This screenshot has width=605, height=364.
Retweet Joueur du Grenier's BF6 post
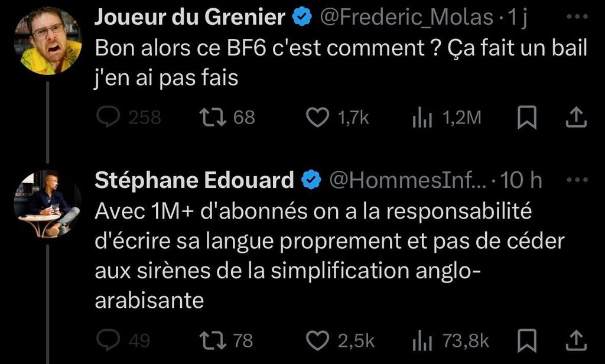[x=209, y=118]
